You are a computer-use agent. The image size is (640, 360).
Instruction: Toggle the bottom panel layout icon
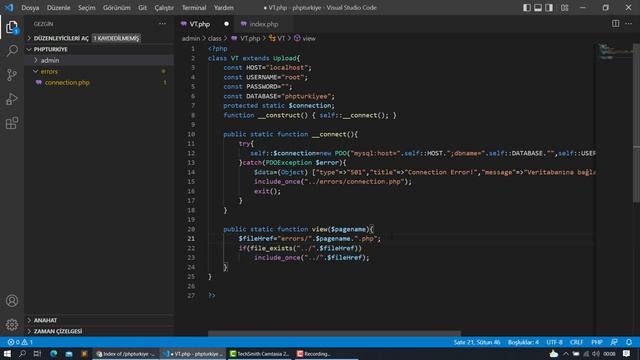[x=538, y=7]
